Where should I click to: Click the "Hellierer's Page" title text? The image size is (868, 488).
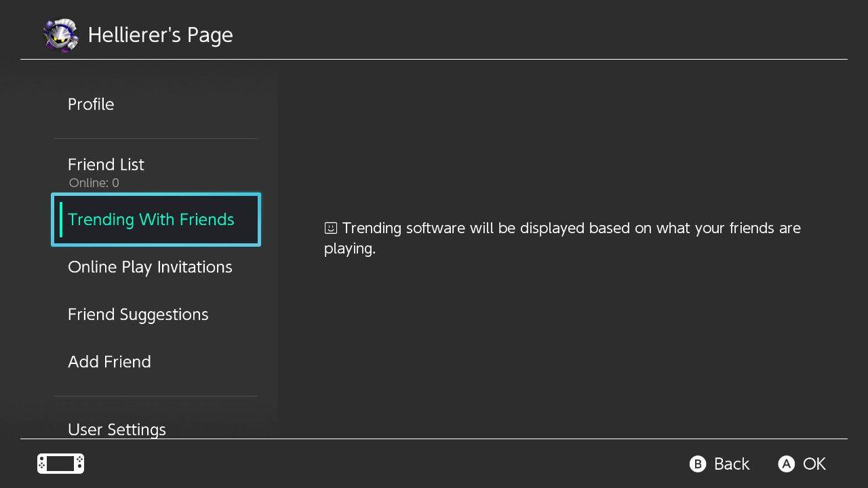160,35
